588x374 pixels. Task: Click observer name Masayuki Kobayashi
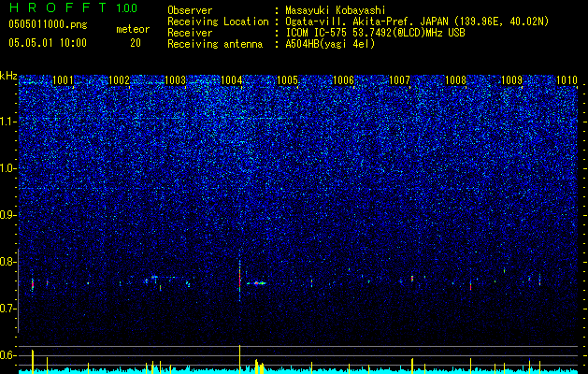tap(336, 10)
